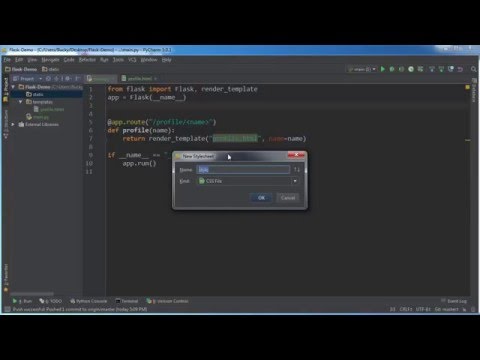This screenshot has height=360, width=480.
Task: Close the profile.html tab
Action: tap(155, 79)
